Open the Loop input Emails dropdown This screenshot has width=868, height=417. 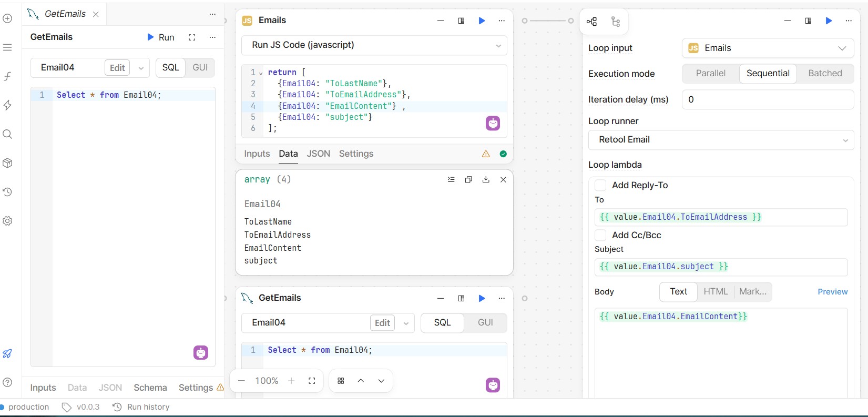(x=768, y=48)
